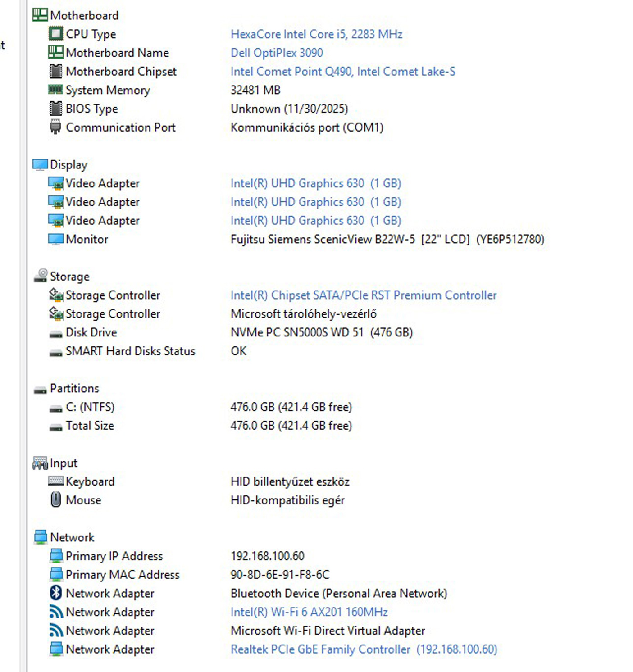Click the C: (NTFS) drive icon
The image size is (633, 672).
56,409
